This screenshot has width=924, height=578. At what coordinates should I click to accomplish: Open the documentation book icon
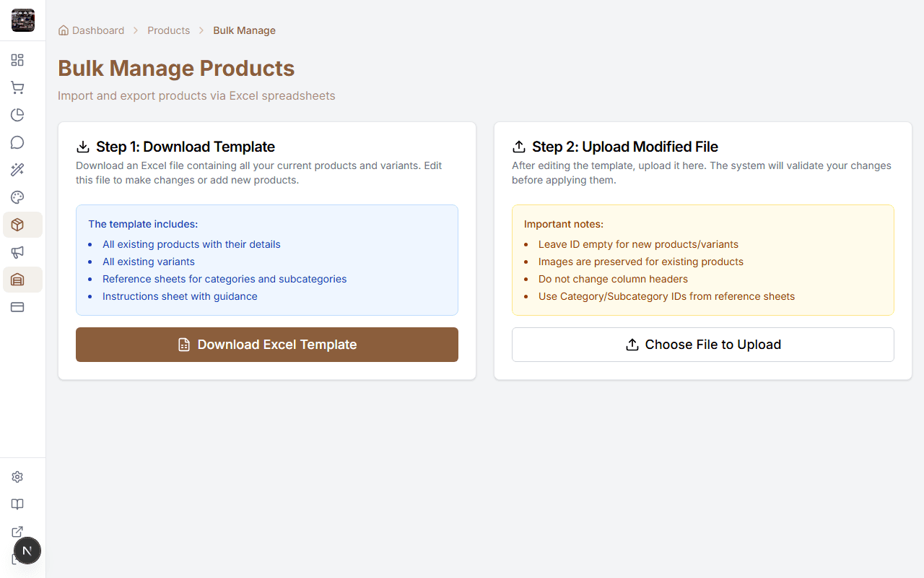coord(17,504)
